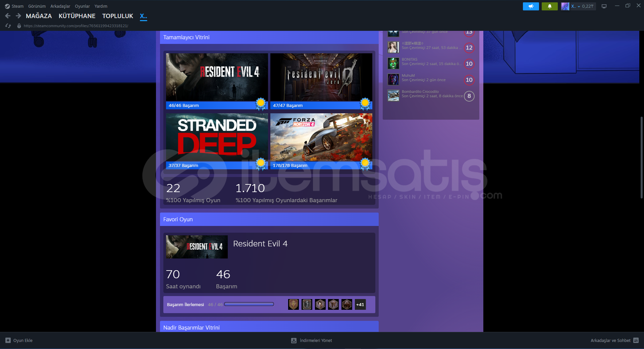Click the Oyun Ekle button label
Image resolution: width=644 pixels, height=349 pixels.
23,340
